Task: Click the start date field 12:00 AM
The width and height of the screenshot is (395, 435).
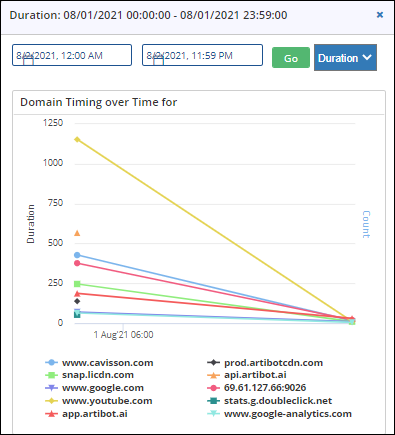Action: (72, 55)
